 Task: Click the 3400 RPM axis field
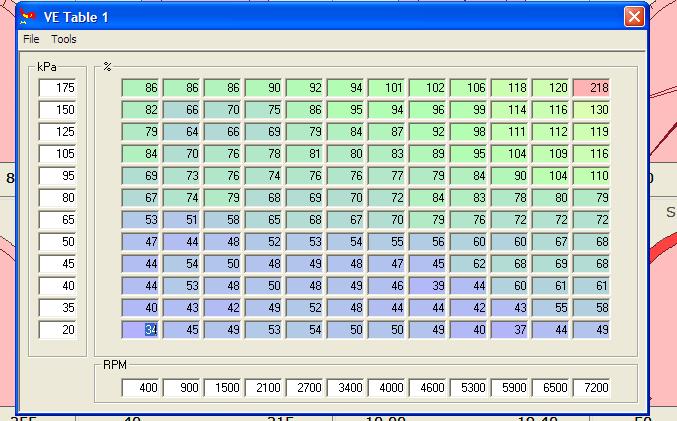tap(345, 387)
